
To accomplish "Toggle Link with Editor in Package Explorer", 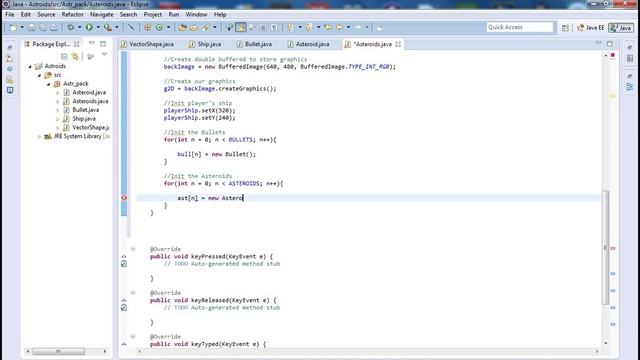I will tap(75, 56).
